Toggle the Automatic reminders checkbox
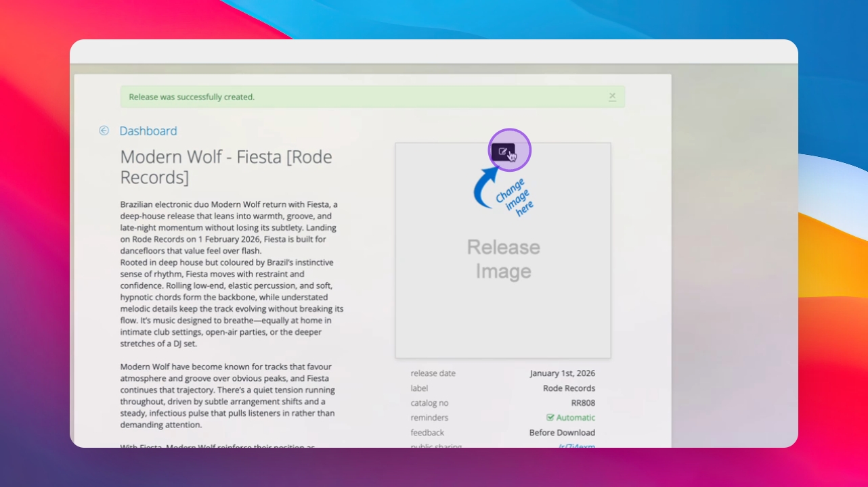 [550, 417]
